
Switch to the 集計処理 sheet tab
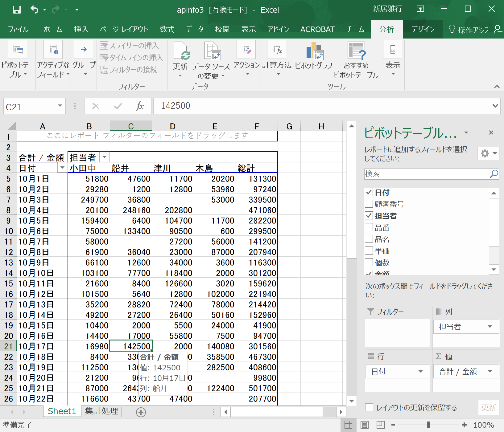pyautogui.click(x=101, y=411)
